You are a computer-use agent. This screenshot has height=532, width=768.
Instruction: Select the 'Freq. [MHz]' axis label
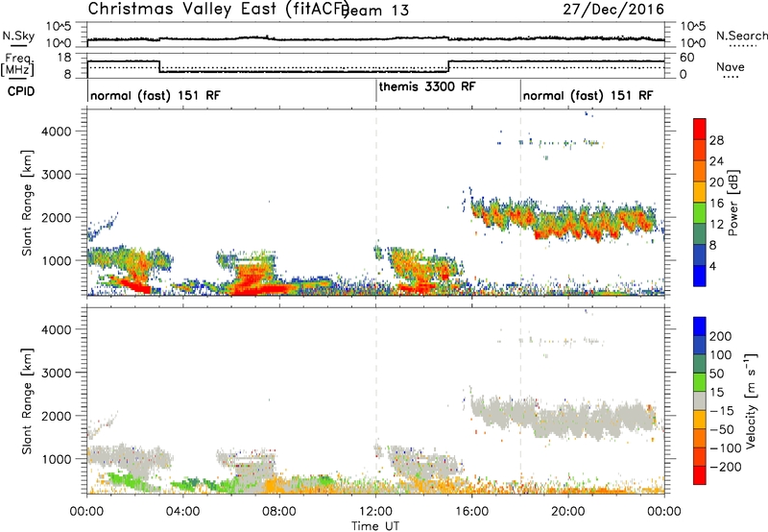[17, 64]
